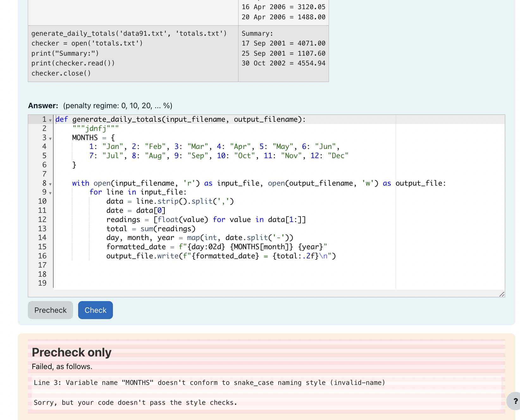The image size is (520, 420).
Task: Select line number 10 in the gutter
Action: 42,201
